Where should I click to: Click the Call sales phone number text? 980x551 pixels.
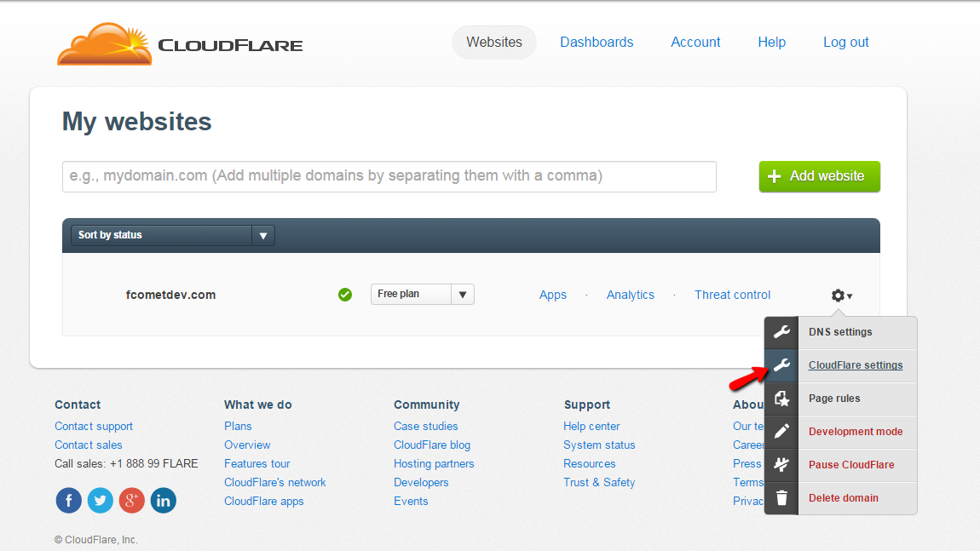126,463
